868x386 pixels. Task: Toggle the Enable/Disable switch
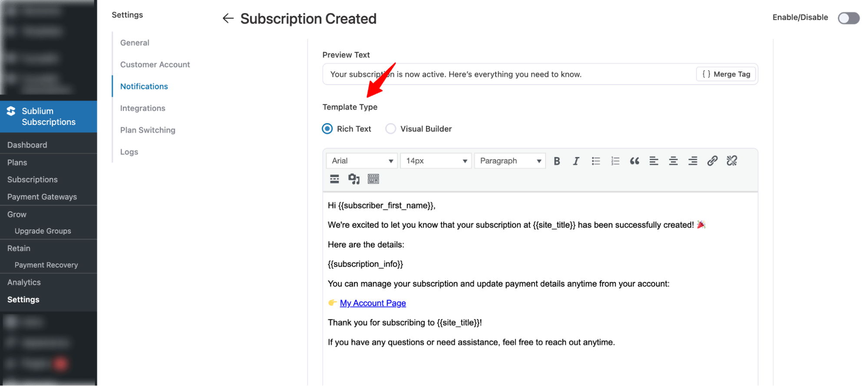coord(848,18)
